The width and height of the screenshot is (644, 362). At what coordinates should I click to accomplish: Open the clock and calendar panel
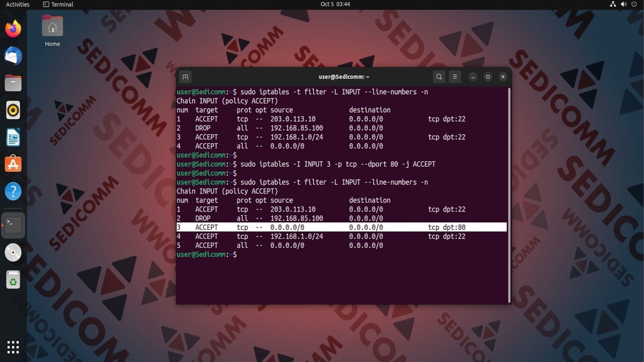pyautogui.click(x=335, y=4)
